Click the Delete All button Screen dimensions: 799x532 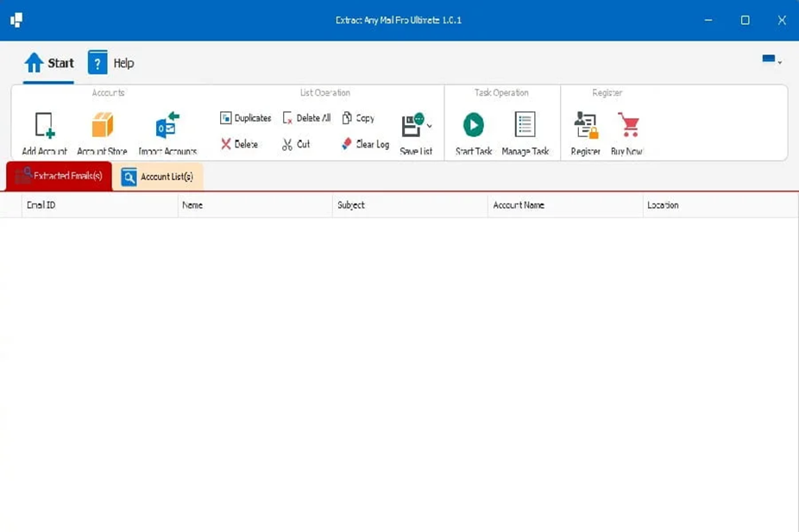[308, 117]
